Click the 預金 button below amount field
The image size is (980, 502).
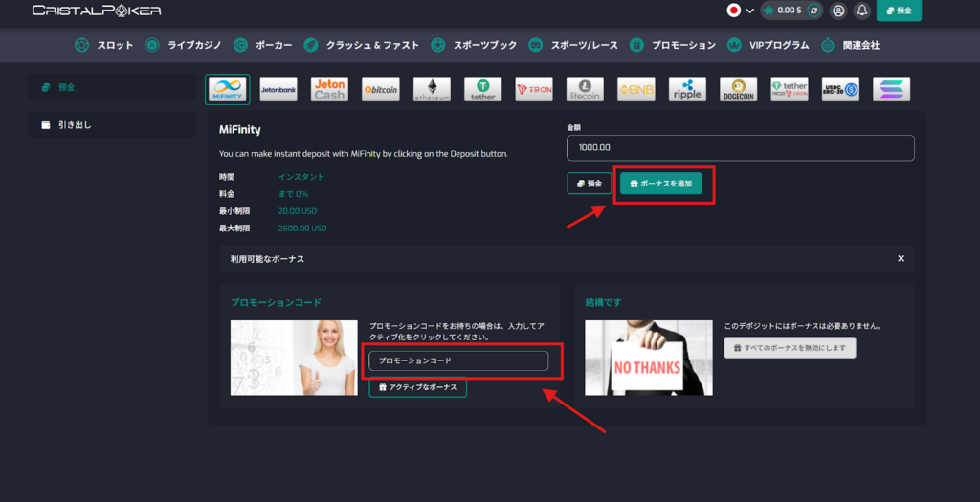590,184
